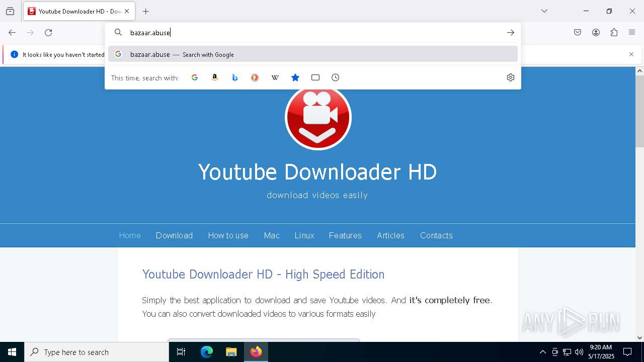Open the Mac navigation link
Image resolution: width=644 pixels, height=362 pixels.
click(272, 235)
